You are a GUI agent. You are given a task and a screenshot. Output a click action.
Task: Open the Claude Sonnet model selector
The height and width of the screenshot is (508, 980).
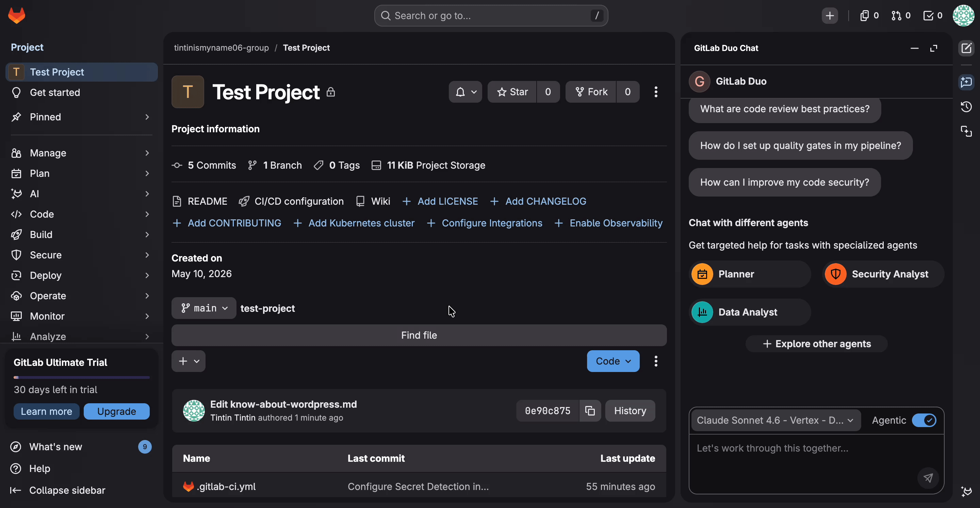point(776,420)
